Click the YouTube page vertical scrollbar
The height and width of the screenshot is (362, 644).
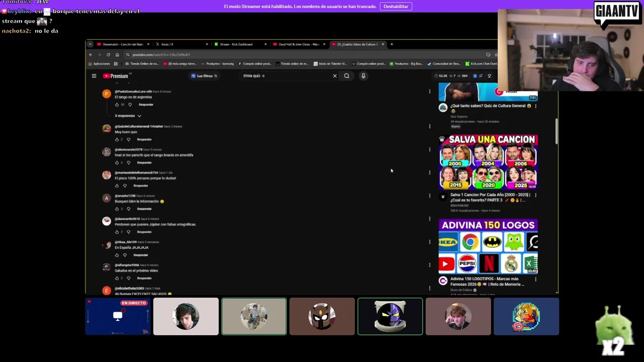click(556, 131)
